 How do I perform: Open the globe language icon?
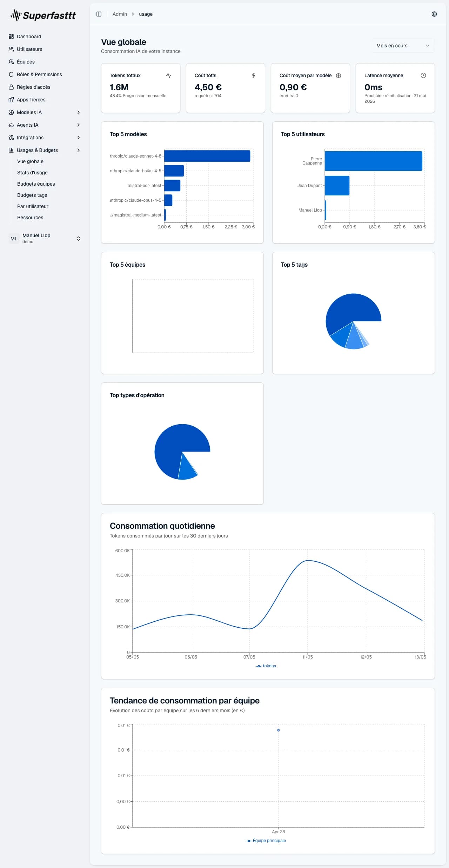click(x=434, y=14)
